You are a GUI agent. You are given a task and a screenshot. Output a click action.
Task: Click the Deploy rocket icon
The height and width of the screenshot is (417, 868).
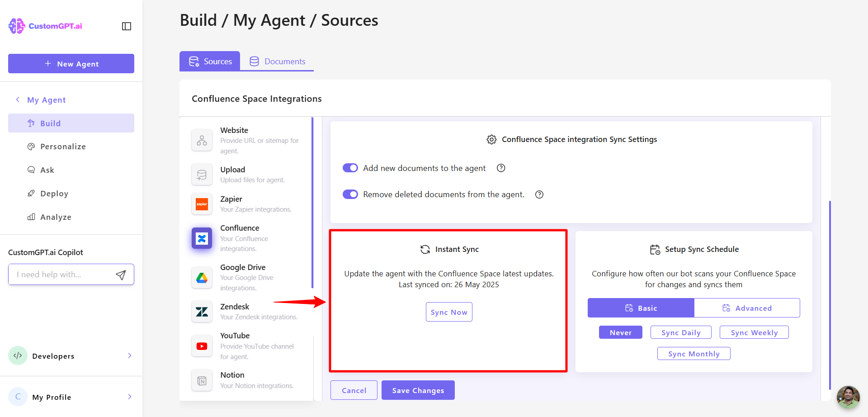31,194
